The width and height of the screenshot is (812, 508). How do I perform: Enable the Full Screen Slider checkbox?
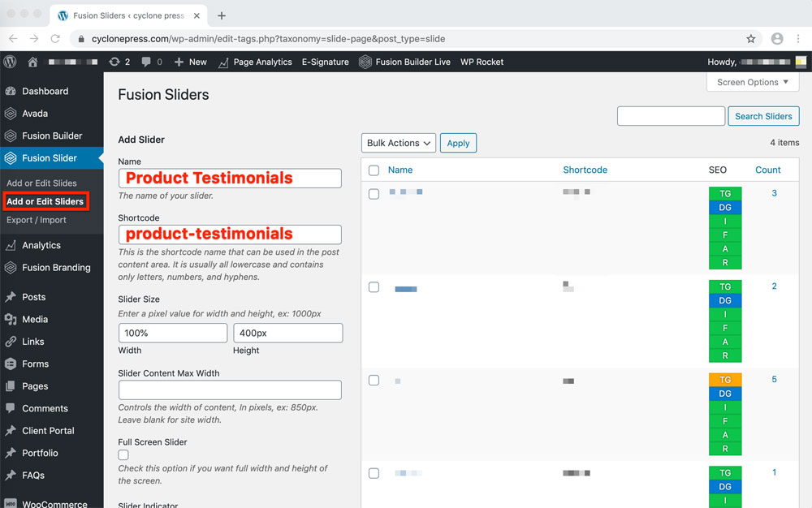(x=123, y=454)
